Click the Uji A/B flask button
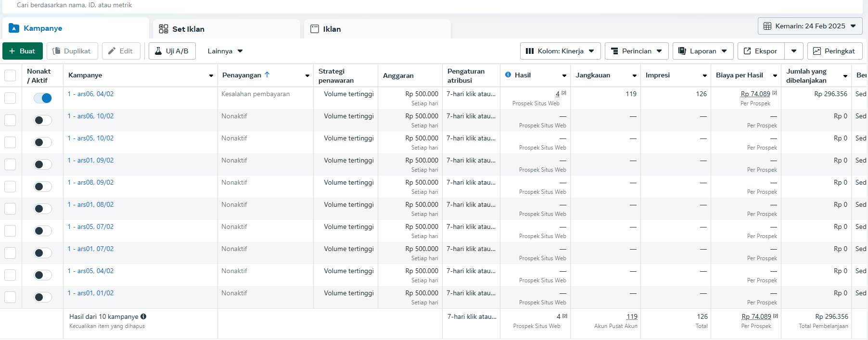The width and height of the screenshot is (868, 340). point(172,51)
